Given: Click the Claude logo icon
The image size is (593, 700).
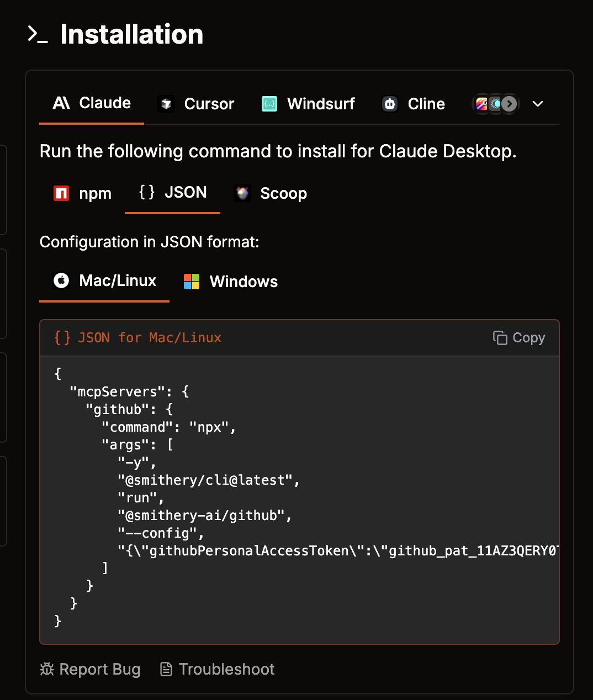Looking at the screenshot, I should click(x=61, y=103).
